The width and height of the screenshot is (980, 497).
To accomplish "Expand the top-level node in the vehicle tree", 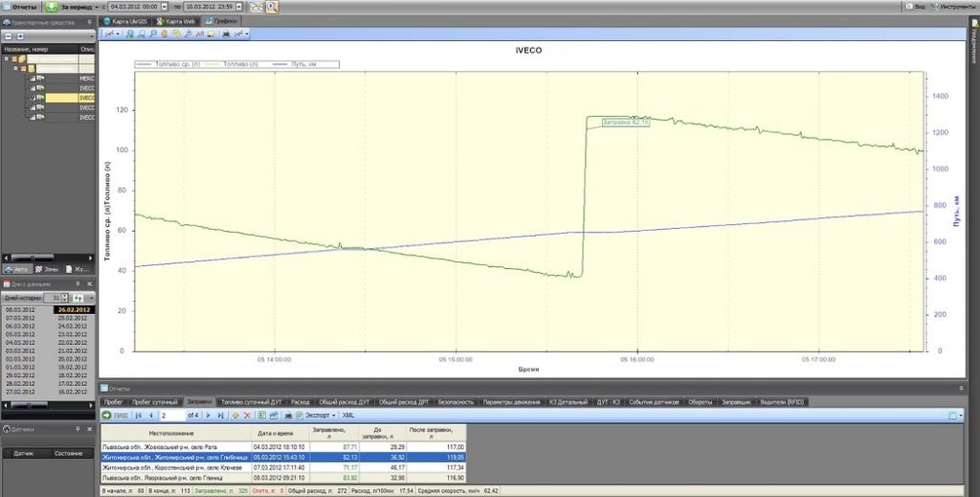I will [x=7, y=58].
